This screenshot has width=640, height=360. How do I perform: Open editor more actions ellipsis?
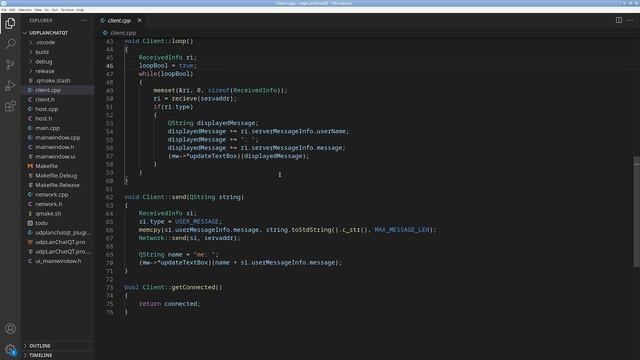pos(630,20)
